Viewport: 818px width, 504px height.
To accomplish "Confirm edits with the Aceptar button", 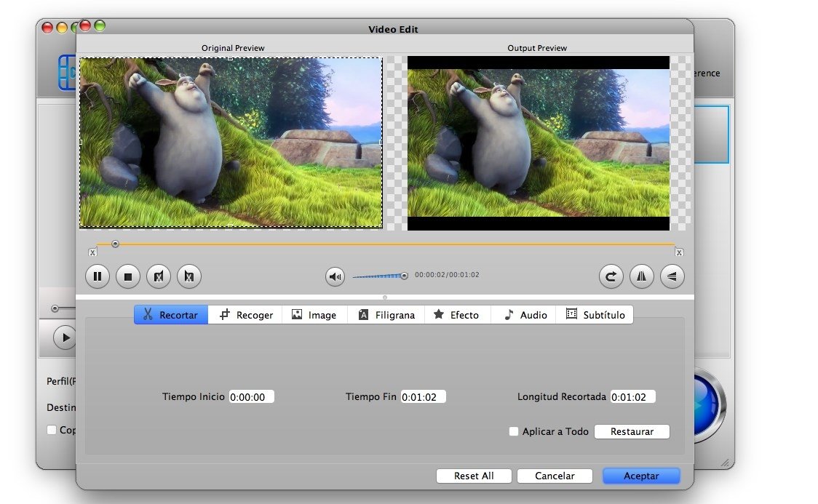I will point(641,476).
